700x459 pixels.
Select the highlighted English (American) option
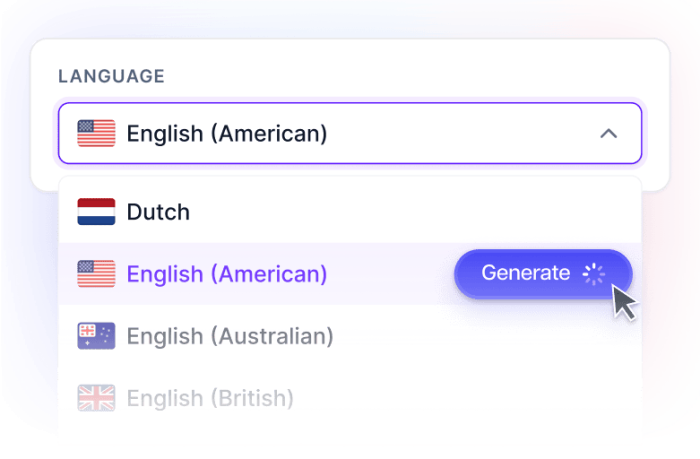pos(227,274)
